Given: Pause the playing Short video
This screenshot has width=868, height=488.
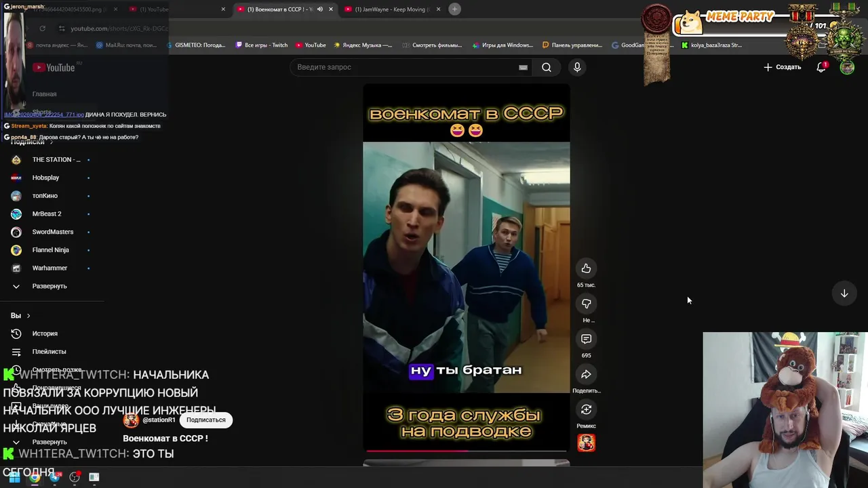Looking at the screenshot, I should click(x=467, y=267).
